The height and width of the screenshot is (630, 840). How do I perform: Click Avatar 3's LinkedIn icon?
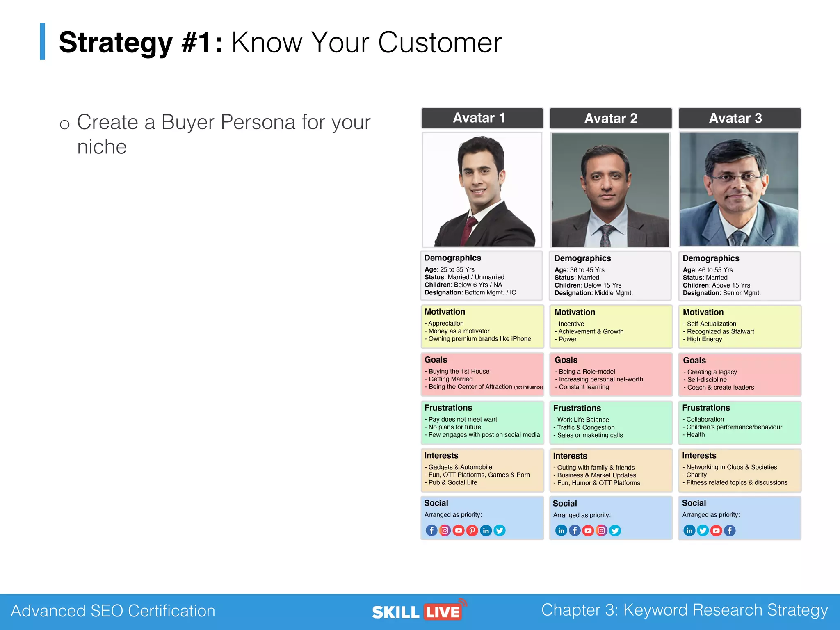point(689,530)
